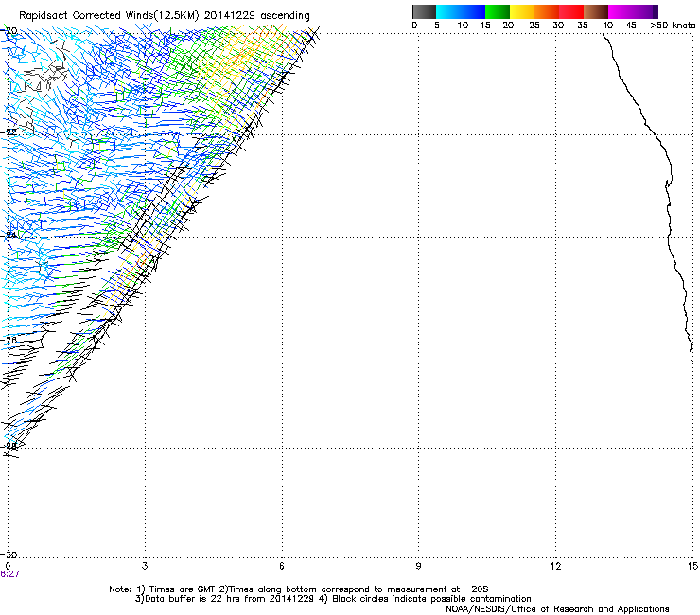Click the gray 0-5 knots color swatch

click(x=424, y=11)
